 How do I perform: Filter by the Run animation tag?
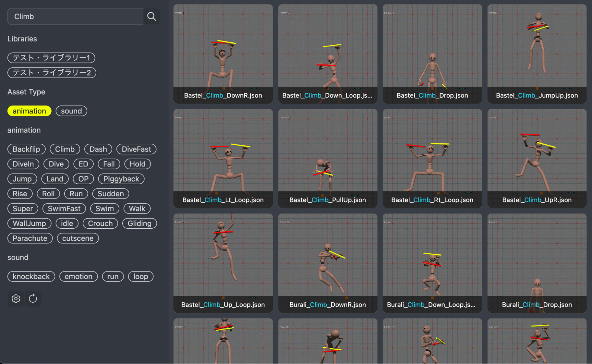tap(76, 193)
